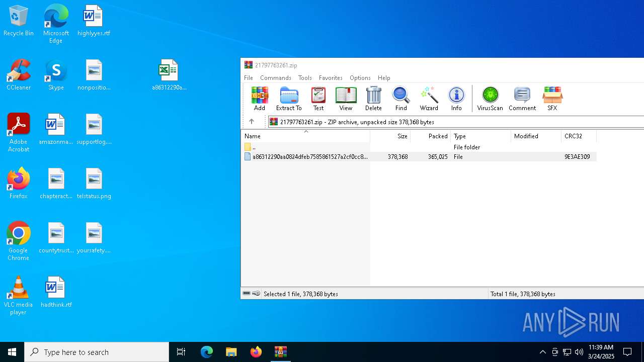Click the Add button in WinRAR toolbar
This screenshot has height=362, width=644.
click(x=260, y=99)
